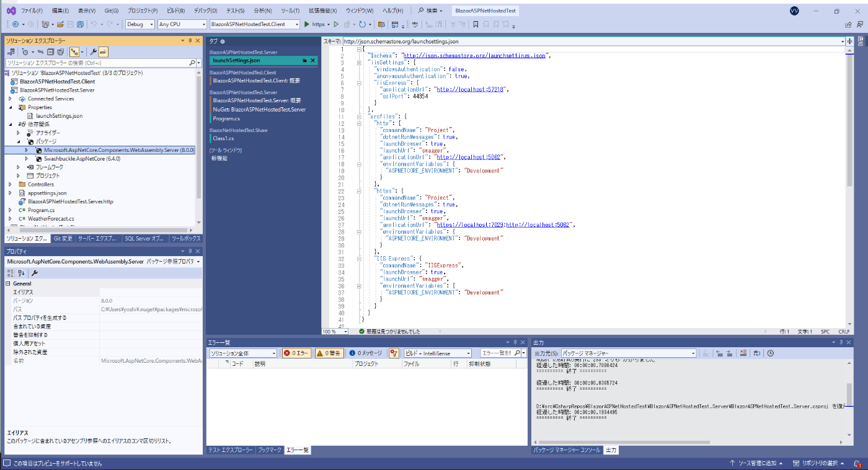The height and width of the screenshot is (470, 868).
Task: Expand the Controllers folder node
Action: pos(10,184)
